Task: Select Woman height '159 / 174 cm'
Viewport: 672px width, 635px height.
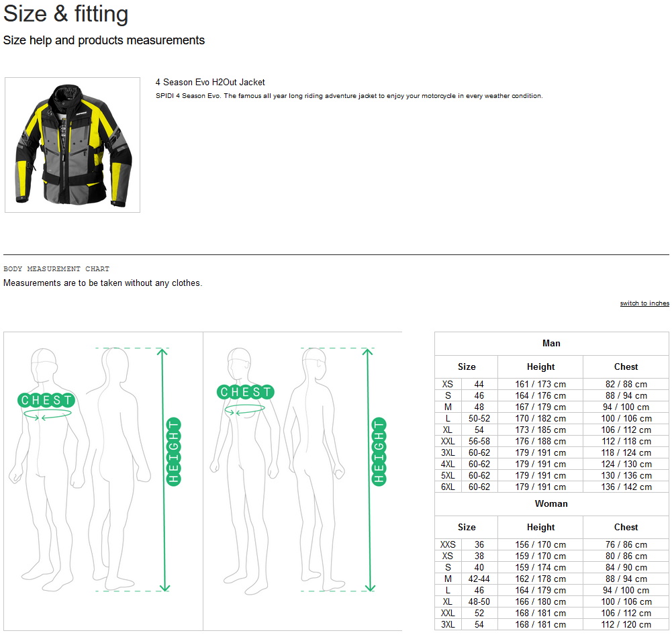Action: 540,567
